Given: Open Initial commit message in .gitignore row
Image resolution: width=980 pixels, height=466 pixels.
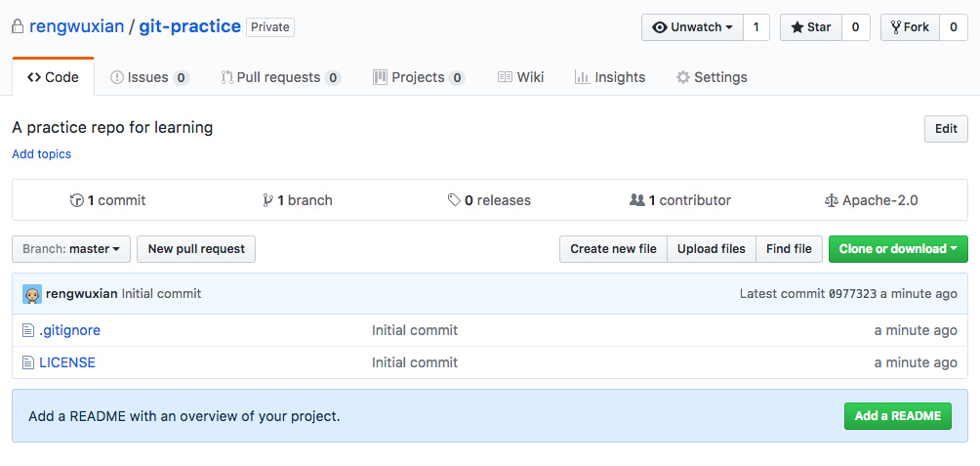Looking at the screenshot, I should (415, 330).
